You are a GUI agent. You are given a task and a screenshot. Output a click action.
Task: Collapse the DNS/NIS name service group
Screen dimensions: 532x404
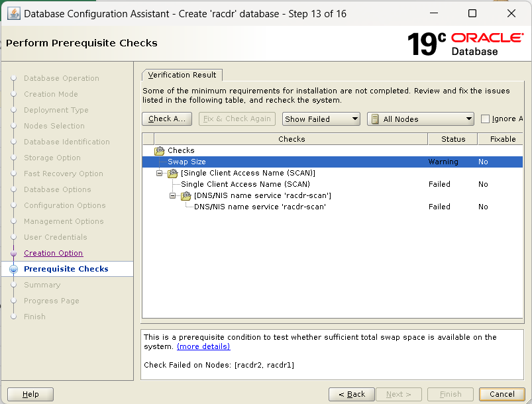(172, 196)
